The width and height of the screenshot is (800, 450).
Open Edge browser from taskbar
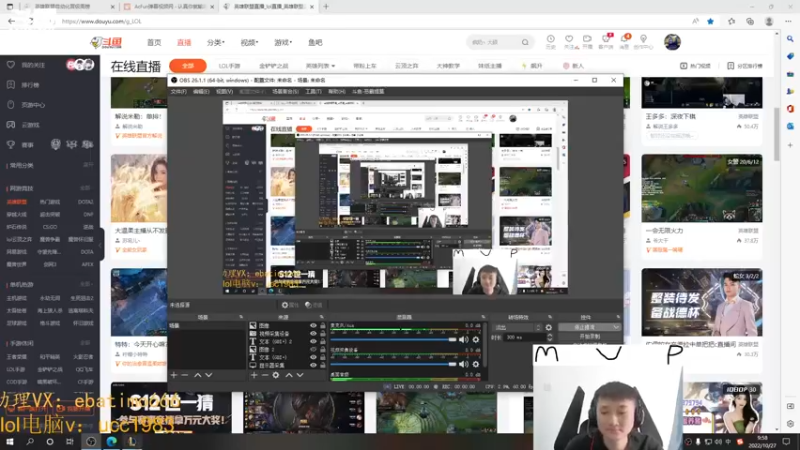tap(111, 441)
